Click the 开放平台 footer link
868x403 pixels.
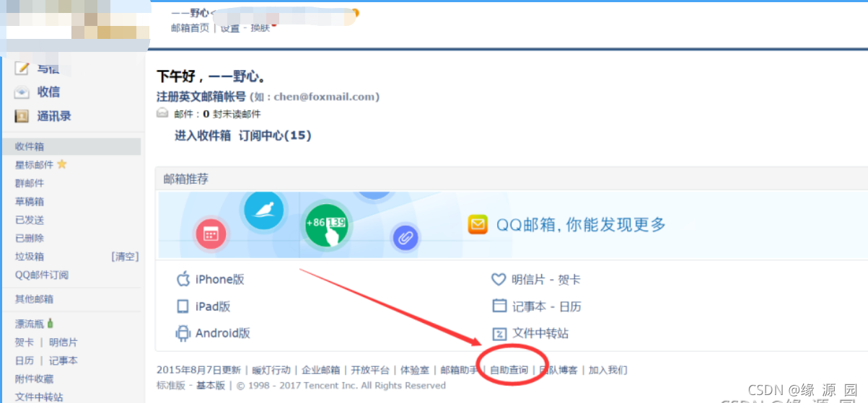pos(370,370)
